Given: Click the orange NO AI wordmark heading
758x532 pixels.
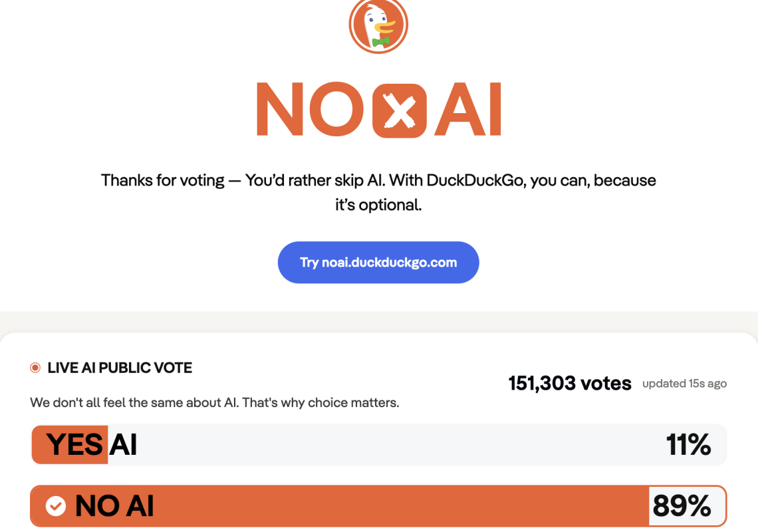Looking at the screenshot, I should pyautogui.click(x=378, y=108).
